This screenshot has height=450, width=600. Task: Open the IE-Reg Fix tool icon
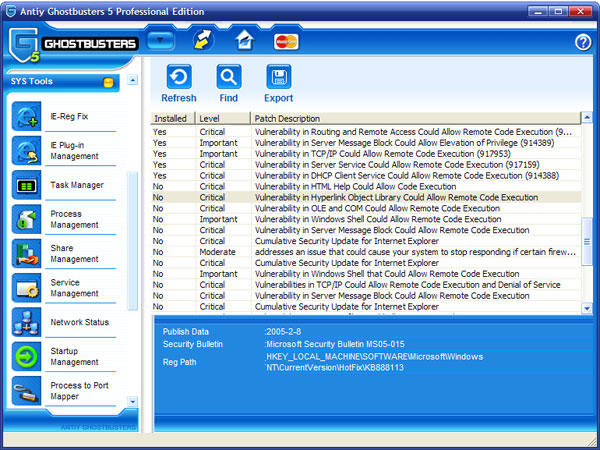click(x=26, y=116)
